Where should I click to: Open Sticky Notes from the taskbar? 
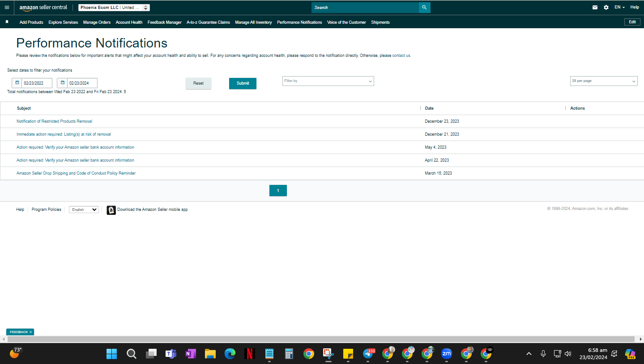[348, 354]
